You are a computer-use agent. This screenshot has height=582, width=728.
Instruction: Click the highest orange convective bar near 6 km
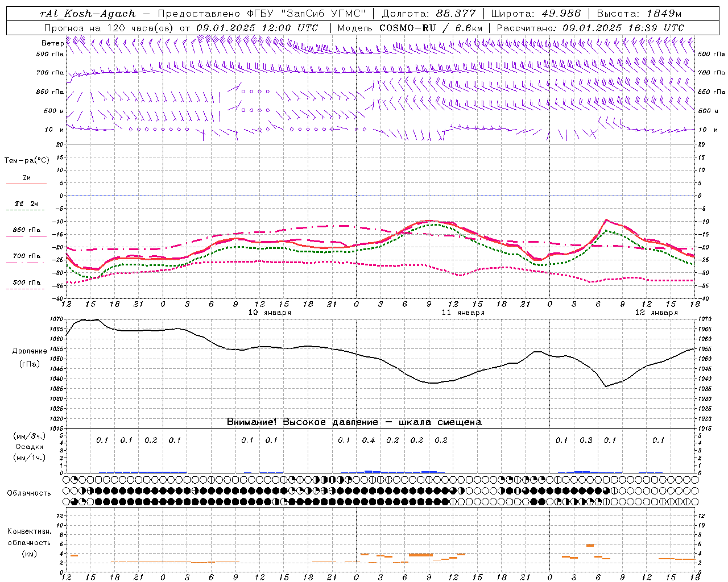click(590, 546)
